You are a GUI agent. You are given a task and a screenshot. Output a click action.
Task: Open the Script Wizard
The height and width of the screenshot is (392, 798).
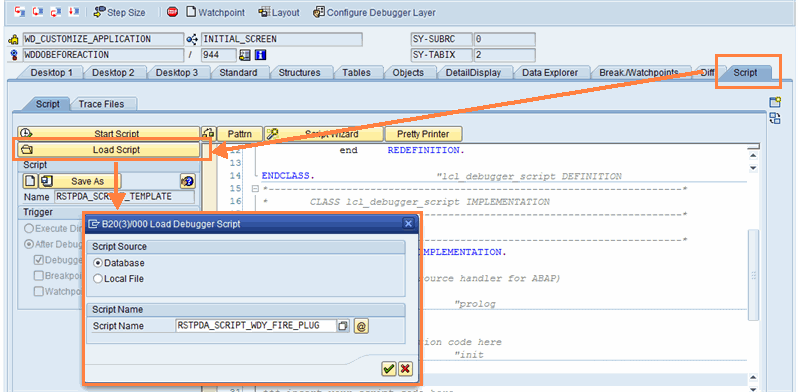[324, 134]
